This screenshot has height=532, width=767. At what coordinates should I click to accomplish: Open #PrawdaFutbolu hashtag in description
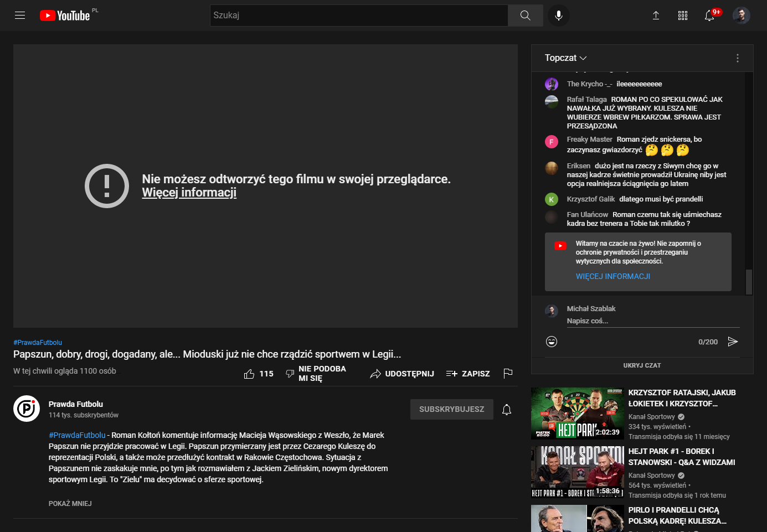pyautogui.click(x=77, y=435)
